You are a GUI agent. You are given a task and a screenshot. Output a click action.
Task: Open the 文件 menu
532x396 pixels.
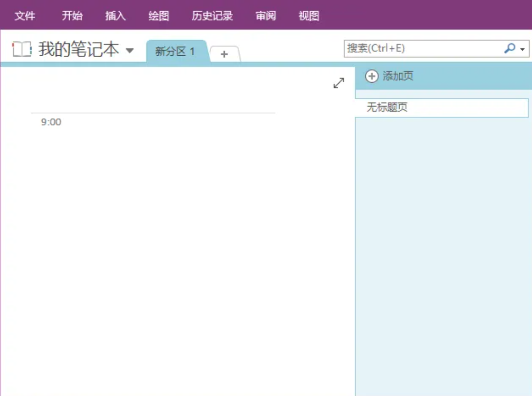[25, 15]
